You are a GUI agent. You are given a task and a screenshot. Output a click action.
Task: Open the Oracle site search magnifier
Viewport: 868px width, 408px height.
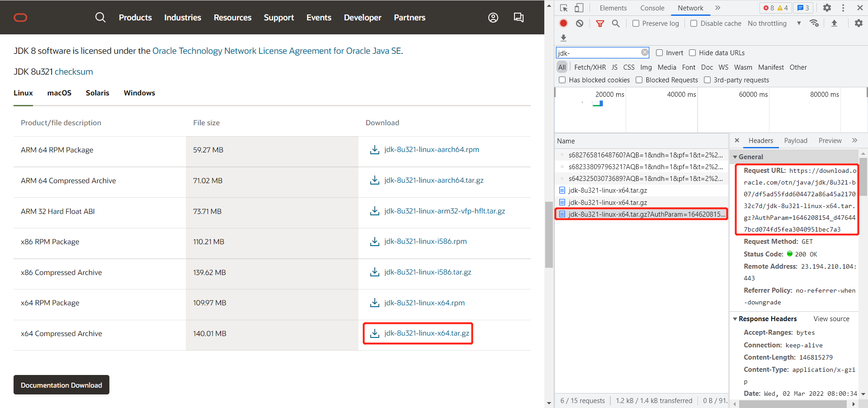[100, 17]
